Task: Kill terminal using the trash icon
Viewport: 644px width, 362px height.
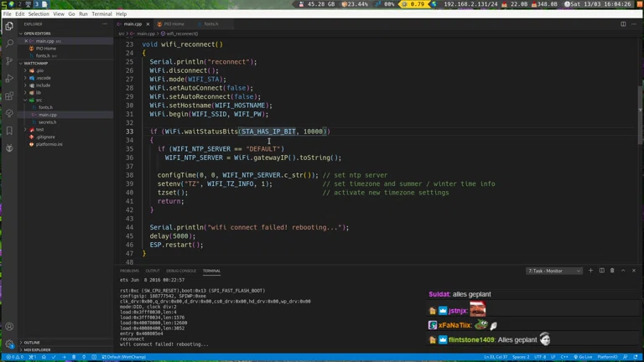Action: 612,271
